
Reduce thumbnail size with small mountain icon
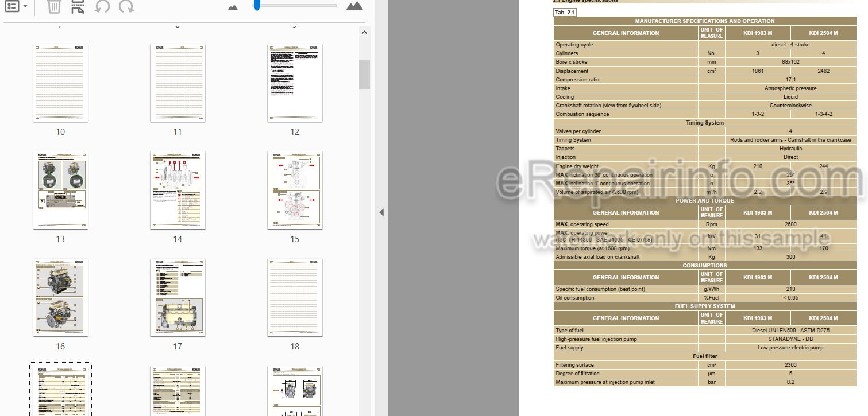coord(233,7)
